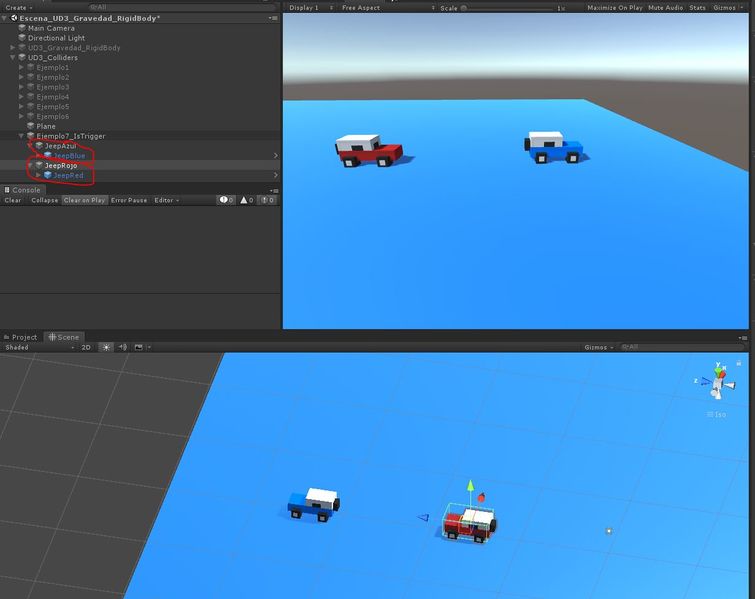Click the green Y-axis move arrow on the red jeep
Viewport: 755px width, 599px height.
pos(471,486)
